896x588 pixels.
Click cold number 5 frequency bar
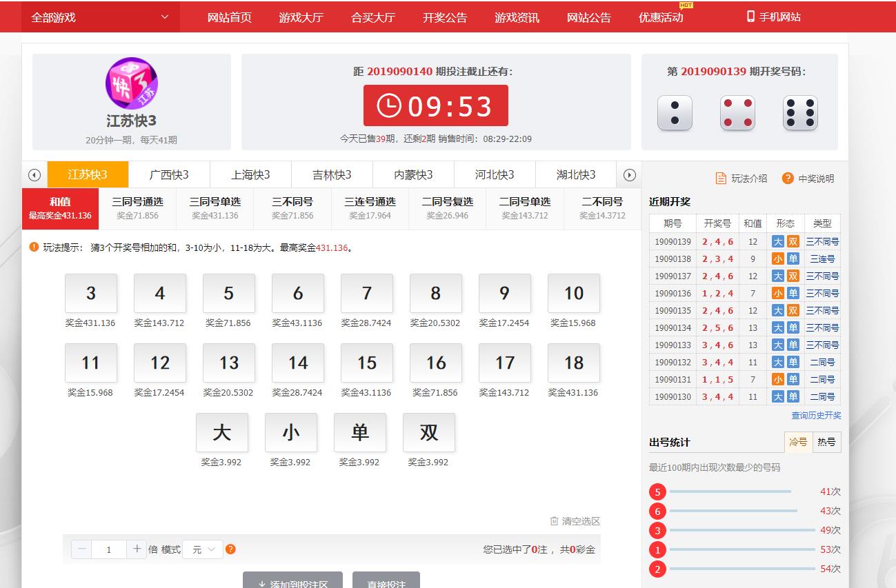pos(730,491)
